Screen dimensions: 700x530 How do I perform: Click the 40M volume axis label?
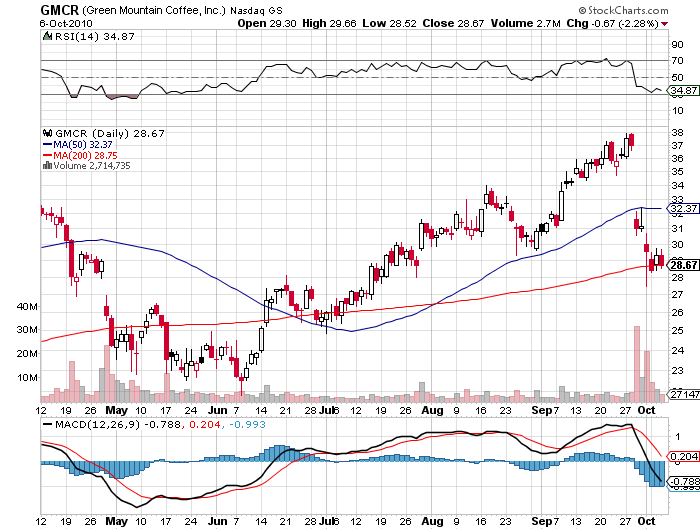tap(27, 306)
